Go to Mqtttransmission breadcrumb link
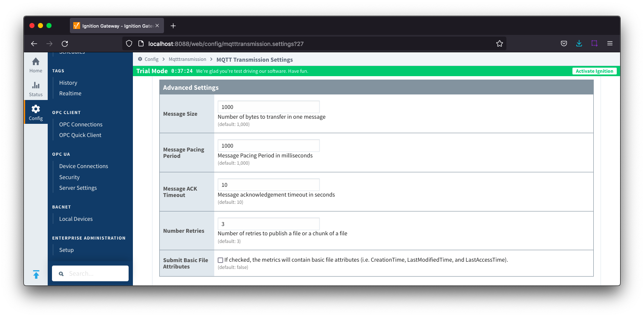 coord(187,59)
